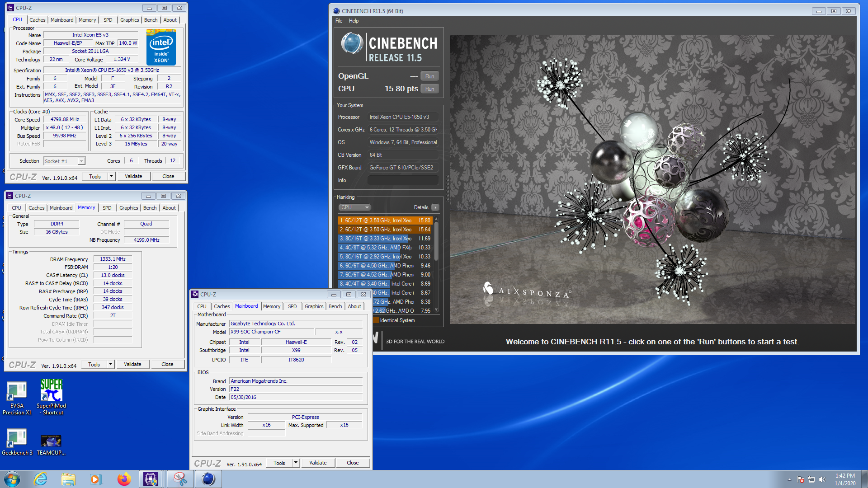The height and width of the screenshot is (488, 868).
Task: Launch Geekbench 3 desktop icon
Action: coord(17,442)
